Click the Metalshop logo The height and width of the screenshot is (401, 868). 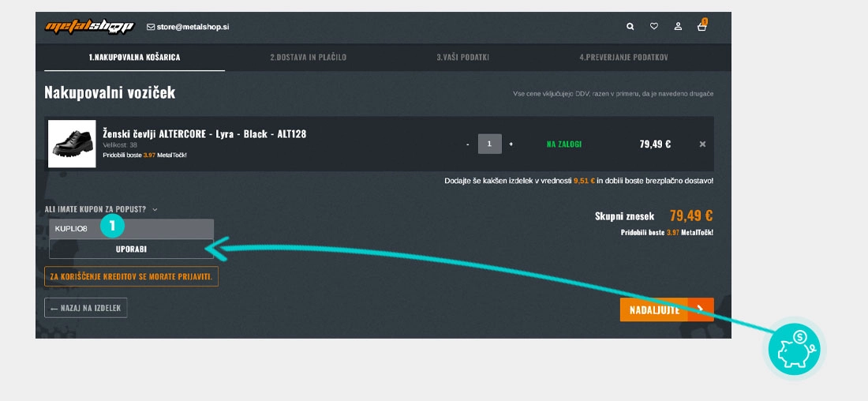tap(90, 27)
